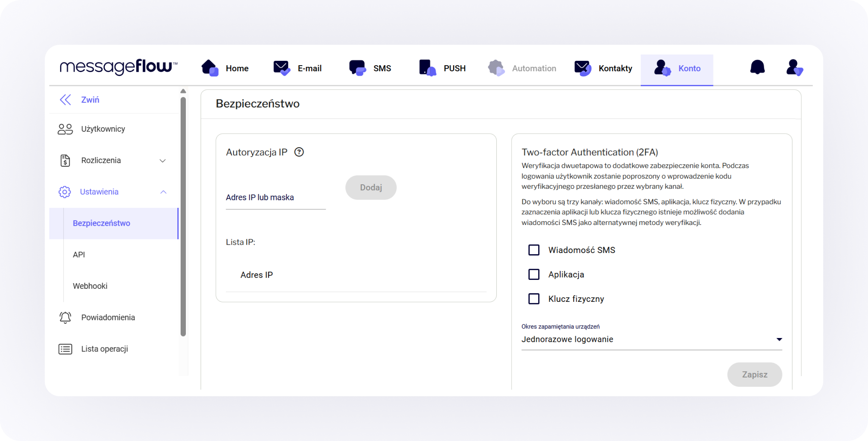Open the user profile icon
This screenshot has width=868, height=441.
pyautogui.click(x=794, y=68)
